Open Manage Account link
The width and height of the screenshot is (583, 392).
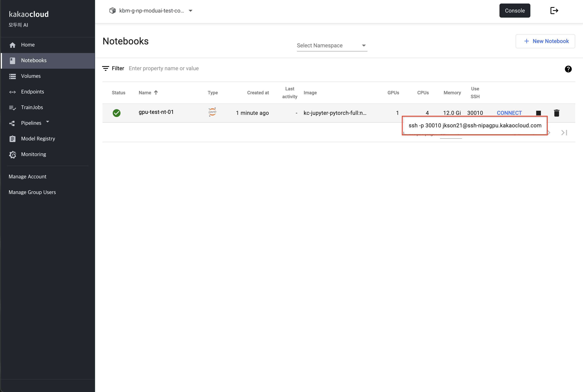(28, 176)
